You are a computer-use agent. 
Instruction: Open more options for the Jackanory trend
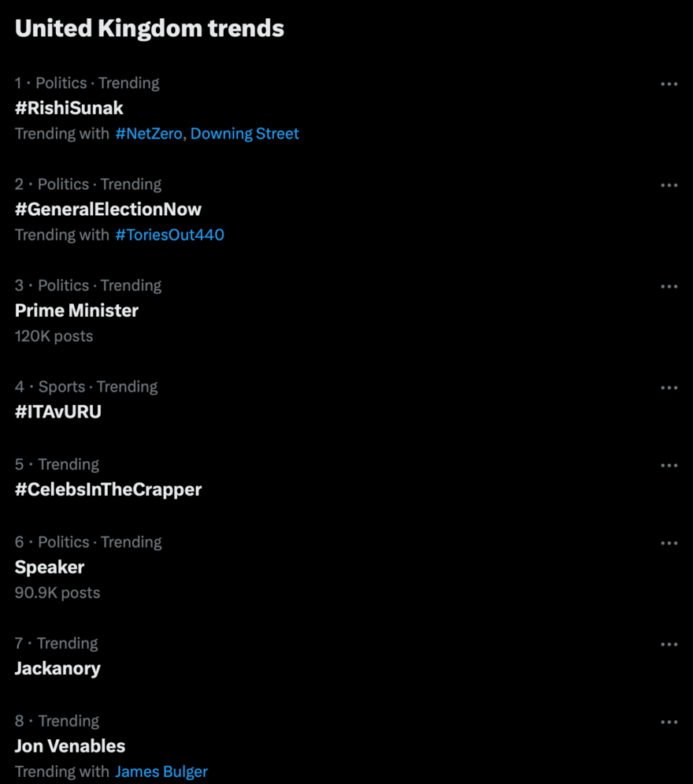tap(669, 644)
